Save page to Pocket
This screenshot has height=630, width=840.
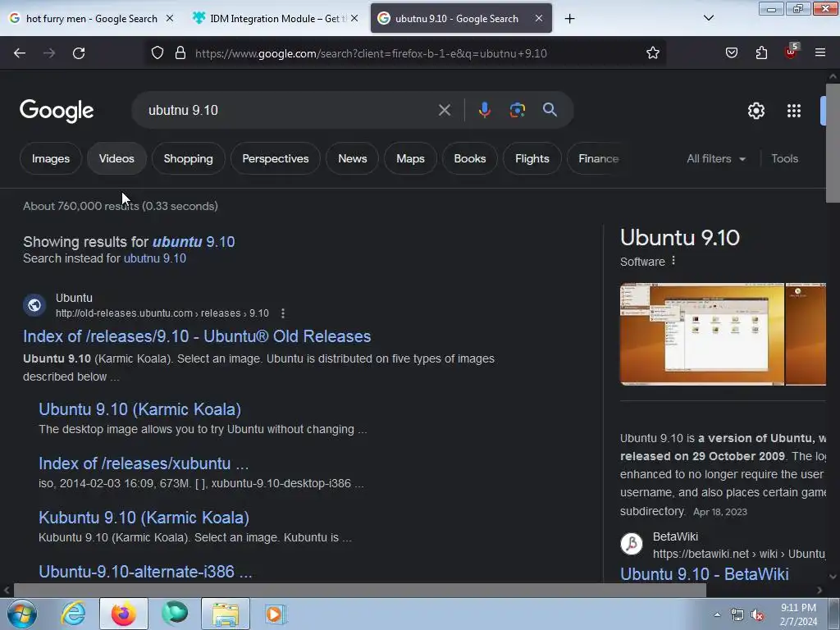[x=732, y=53]
